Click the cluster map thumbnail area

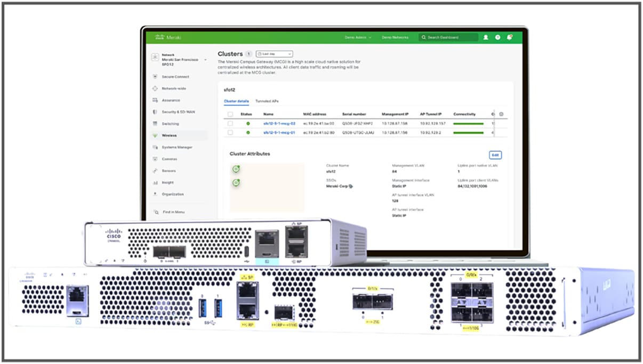(267, 188)
